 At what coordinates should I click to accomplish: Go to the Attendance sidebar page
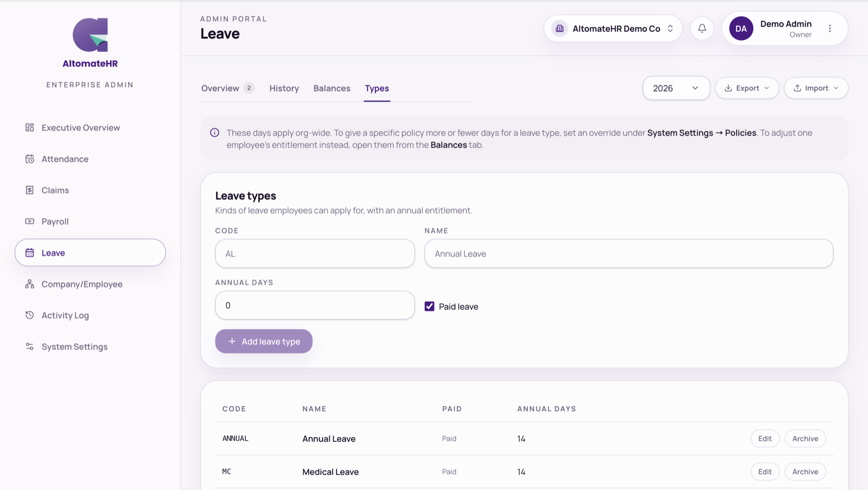[90, 159]
